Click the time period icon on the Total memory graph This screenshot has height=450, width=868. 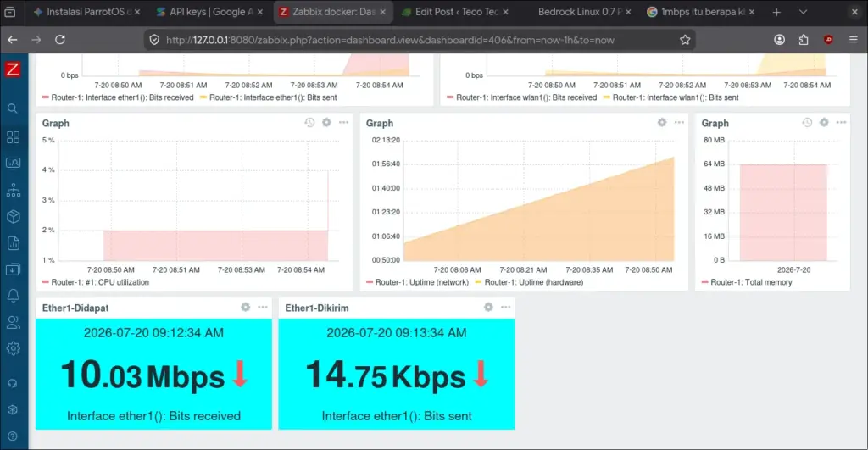coord(807,122)
